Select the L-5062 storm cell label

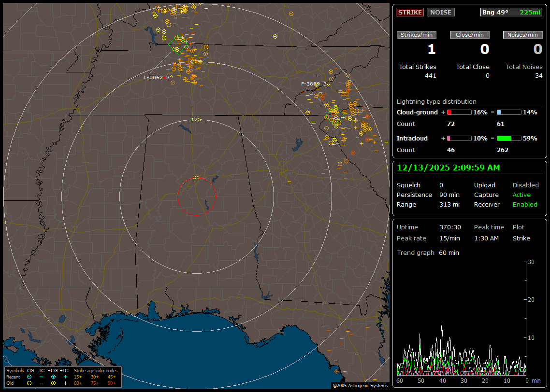click(x=154, y=77)
